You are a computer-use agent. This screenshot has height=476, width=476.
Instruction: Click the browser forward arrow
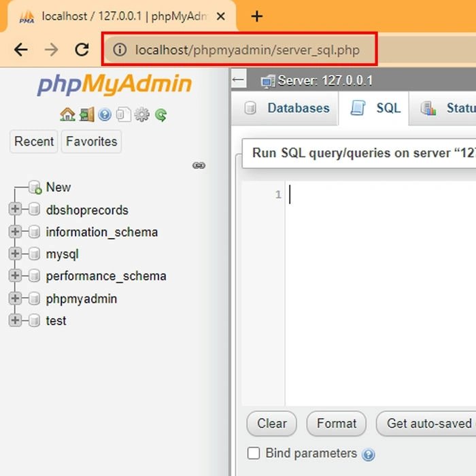51,50
